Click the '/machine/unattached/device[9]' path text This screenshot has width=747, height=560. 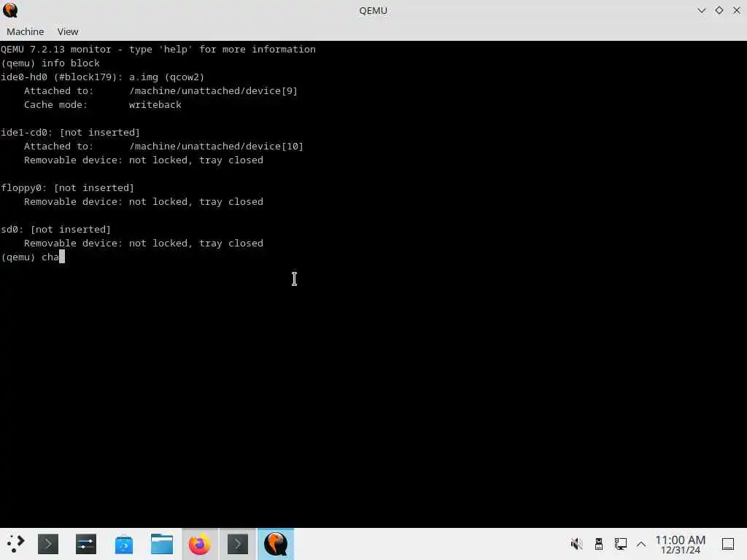click(214, 91)
